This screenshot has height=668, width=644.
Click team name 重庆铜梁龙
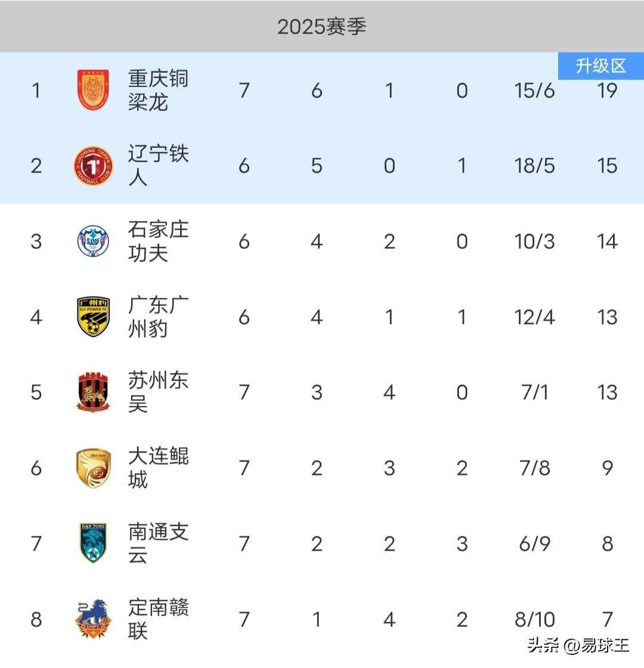point(158,90)
